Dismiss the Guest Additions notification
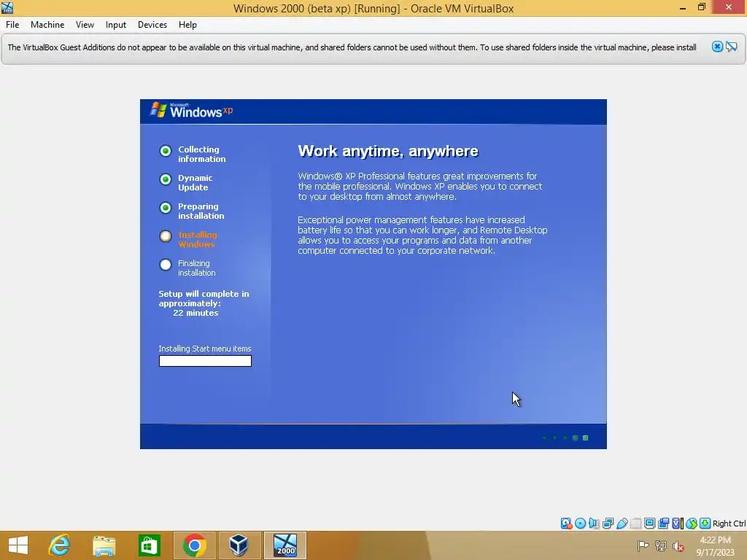This screenshot has height=560, width=747. pos(717,47)
